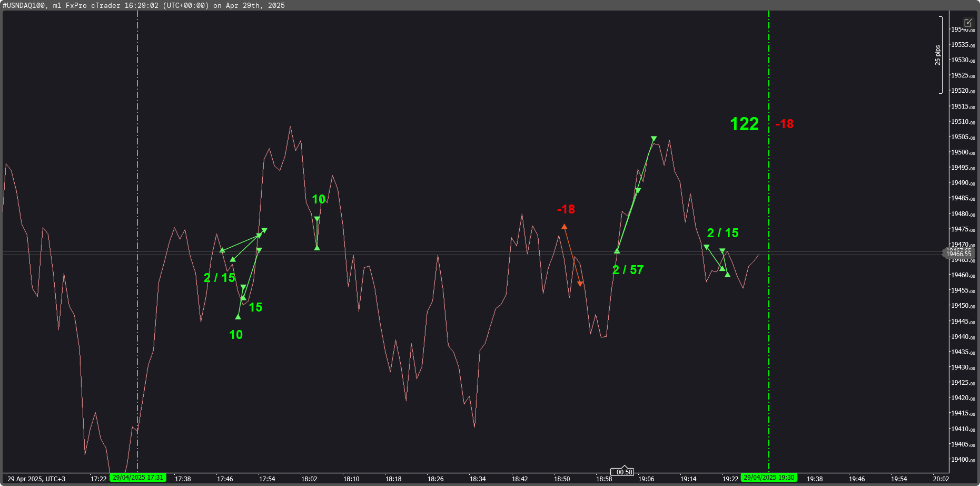This screenshot has width=980, height=486.
Task: Click the 18:34 time axis label
Action: pyautogui.click(x=478, y=479)
